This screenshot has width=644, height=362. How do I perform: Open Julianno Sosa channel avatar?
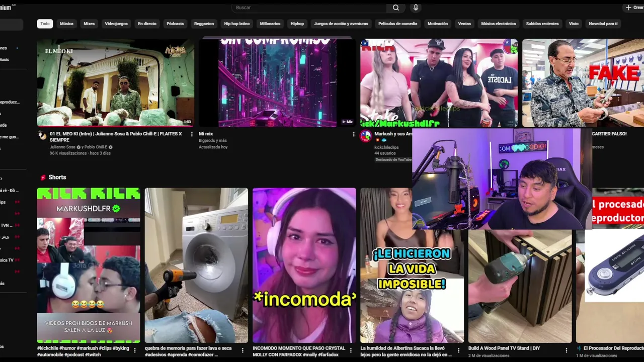42,136
